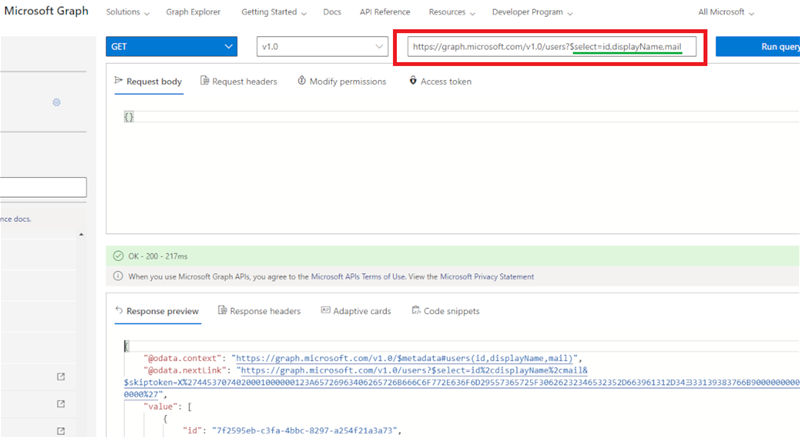Click the green OK status check icon

(118, 256)
